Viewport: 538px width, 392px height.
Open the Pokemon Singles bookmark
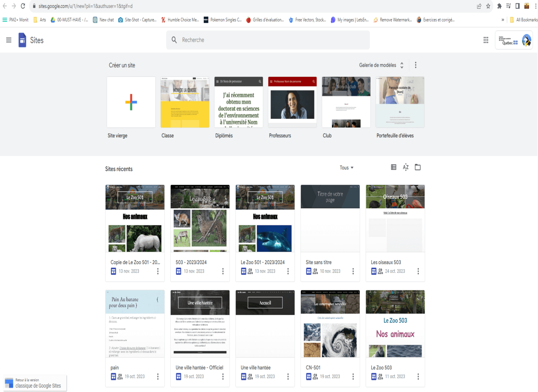222,20
